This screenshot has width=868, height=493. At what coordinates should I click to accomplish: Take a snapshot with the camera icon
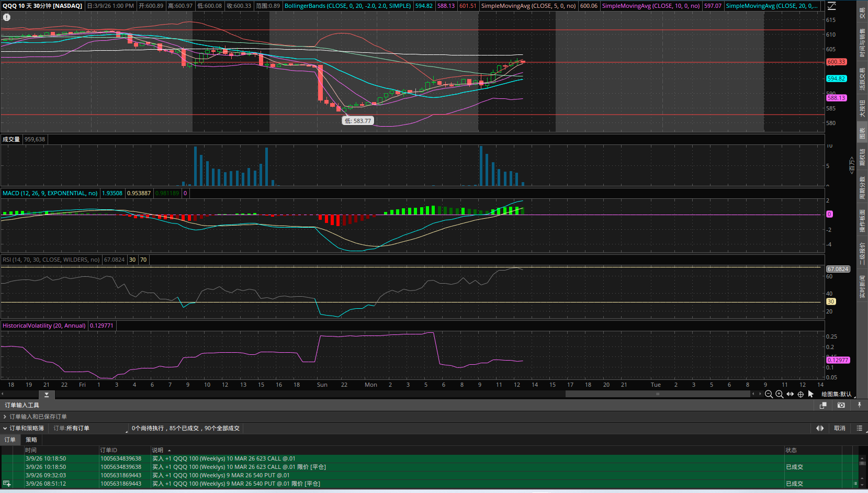[841, 405]
